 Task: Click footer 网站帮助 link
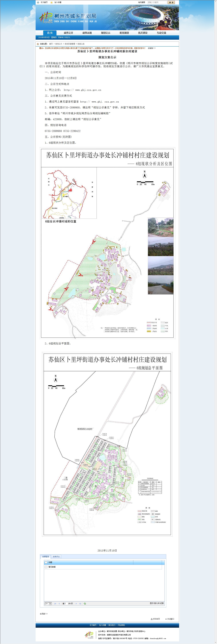[121, 625]
